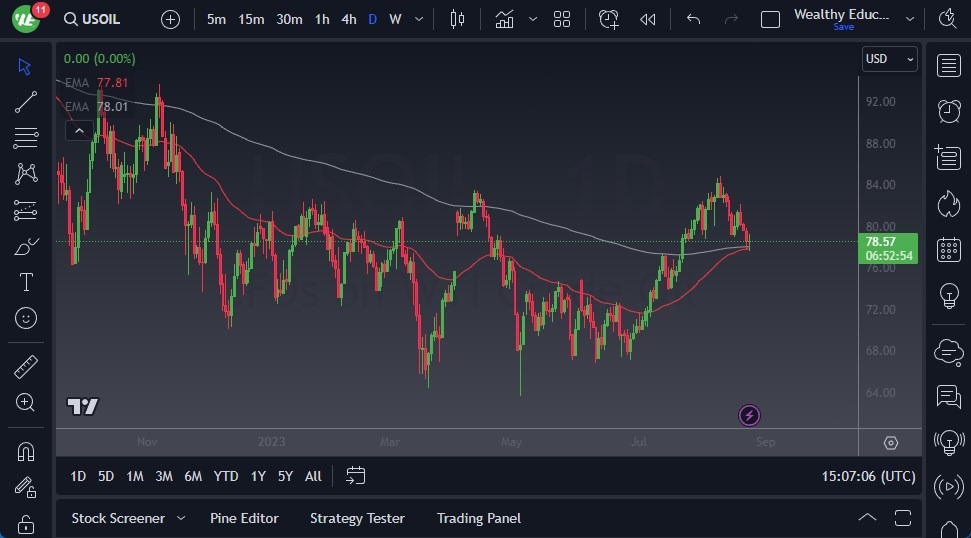Select the ruler measure tool
This screenshot has width=971, height=538.
(26, 366)
